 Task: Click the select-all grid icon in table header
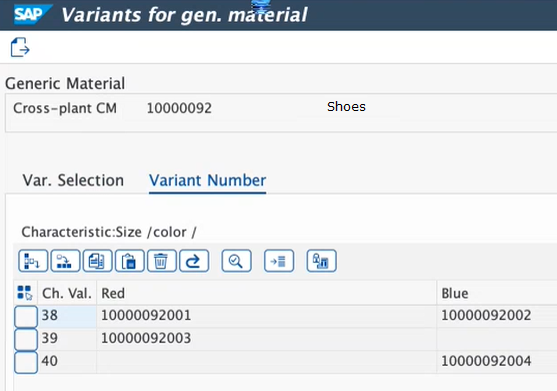(x=25, y=293)
